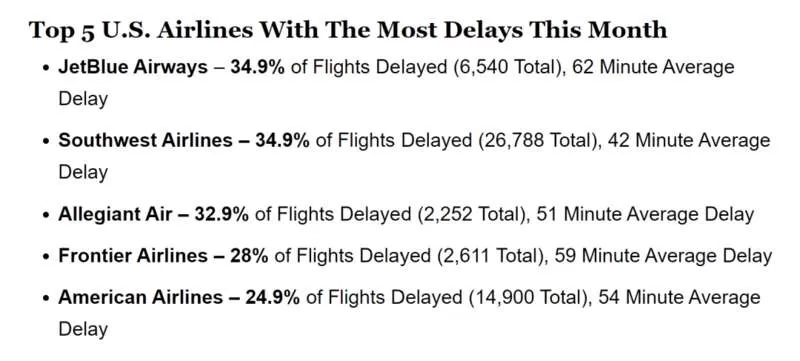Click the Frontier Airlines bold name
This screenshot has height=361, width=800.
click(133, 255)
